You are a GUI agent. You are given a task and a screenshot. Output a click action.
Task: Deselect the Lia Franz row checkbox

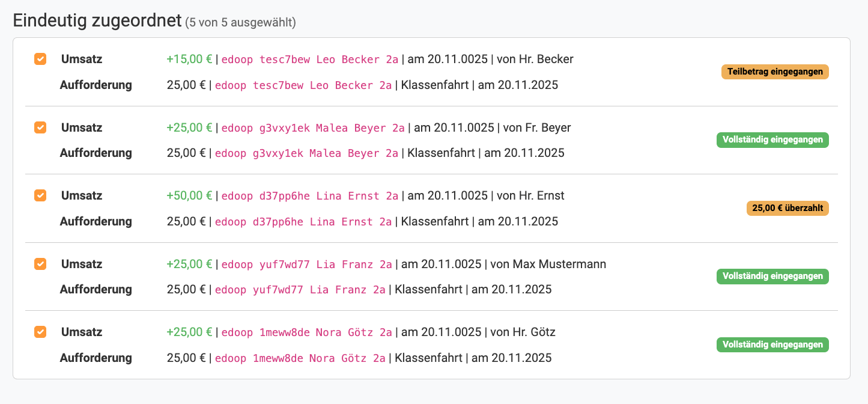pyautogui.click(x=40, y=264)
